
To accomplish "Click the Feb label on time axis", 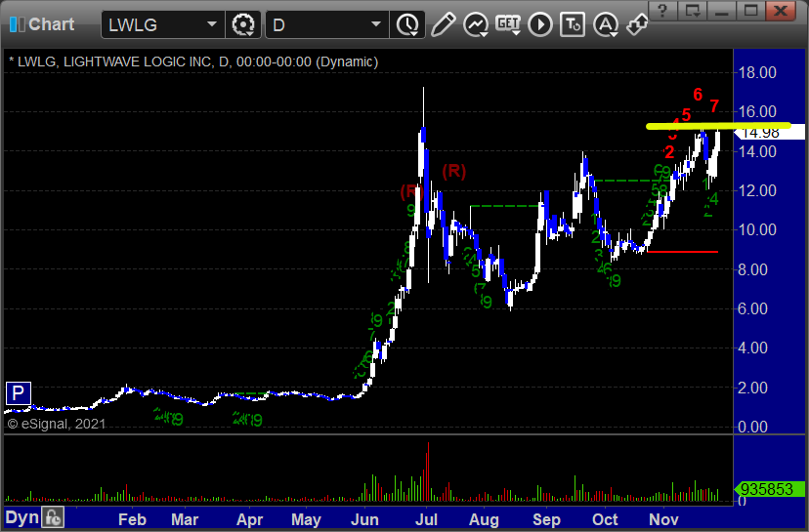I will pos(132,519).
